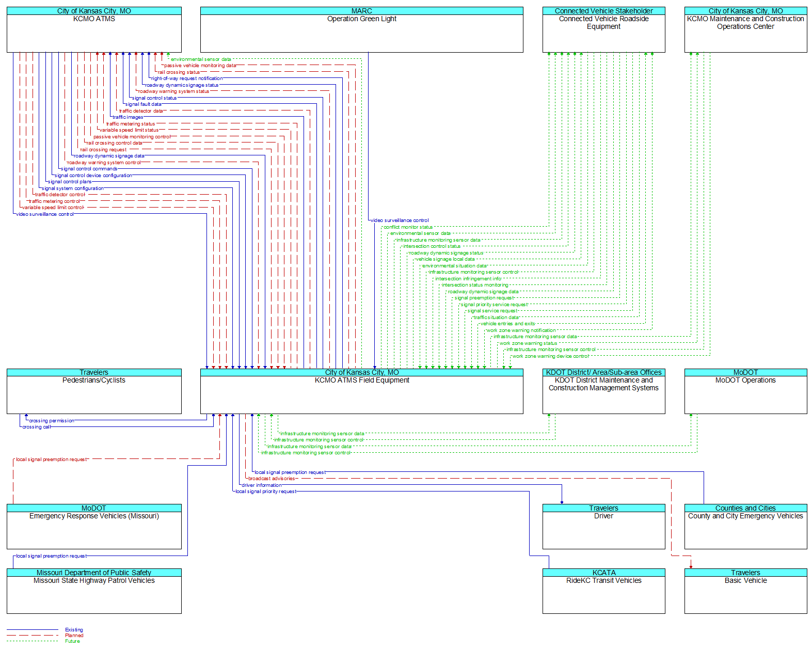Click 'conflict monitor status' flow label
Viewport: 812px width, 650px height.
coord(408,227)
